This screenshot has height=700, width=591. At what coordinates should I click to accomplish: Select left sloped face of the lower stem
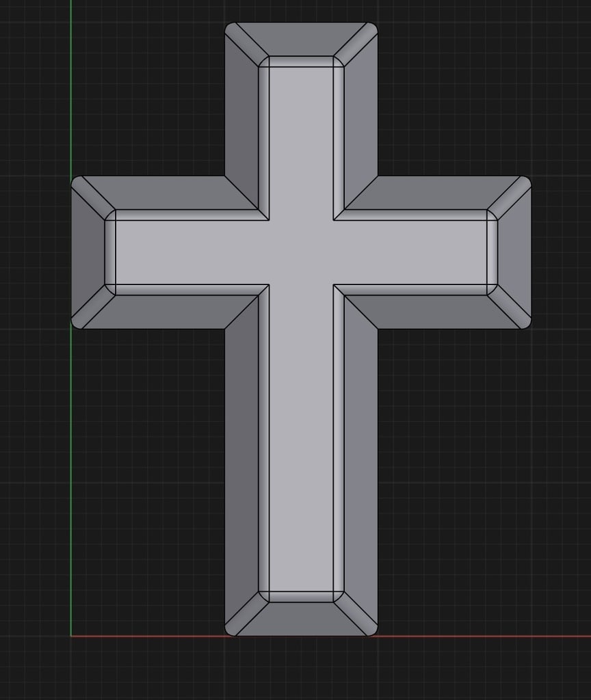[241, 460]
